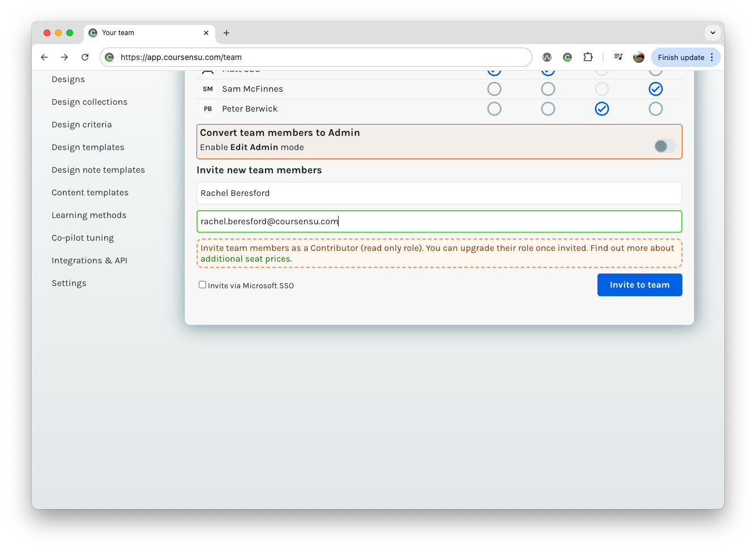Select second role radio for Peter Berwick
The height and width of the screenshot is (551, 756).
548,109
